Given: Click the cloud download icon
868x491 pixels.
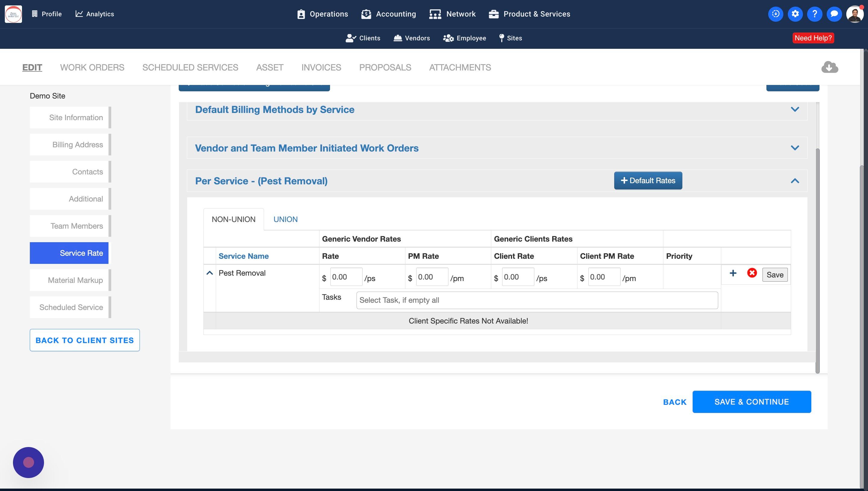Looking at the screenshot, I should coord(829,67).
